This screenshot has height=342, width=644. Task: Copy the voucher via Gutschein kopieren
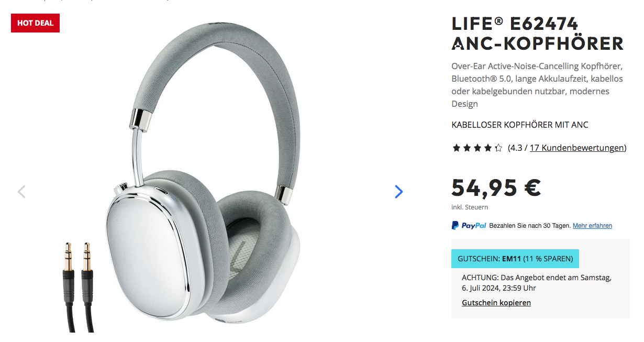496,303
